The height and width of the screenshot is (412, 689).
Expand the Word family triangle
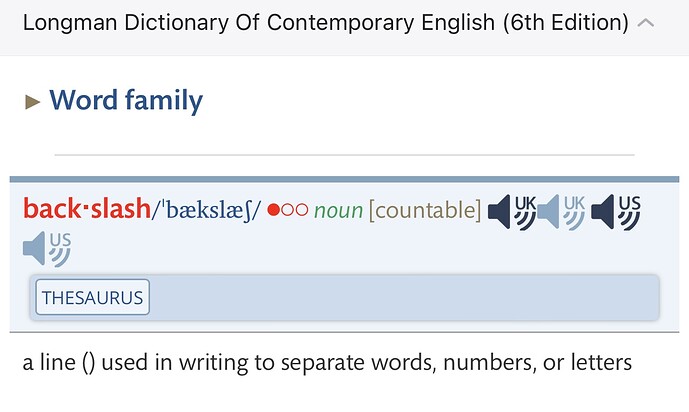33,101
